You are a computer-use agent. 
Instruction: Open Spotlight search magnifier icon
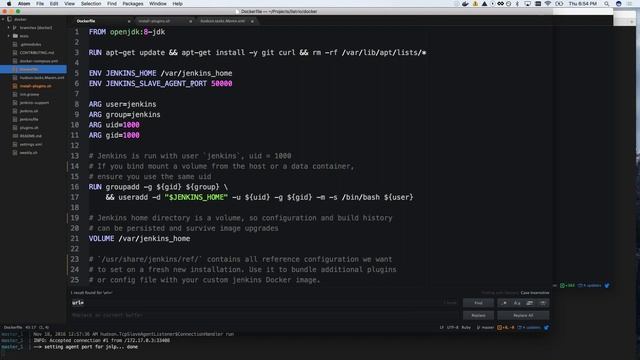tap(607, 4)
